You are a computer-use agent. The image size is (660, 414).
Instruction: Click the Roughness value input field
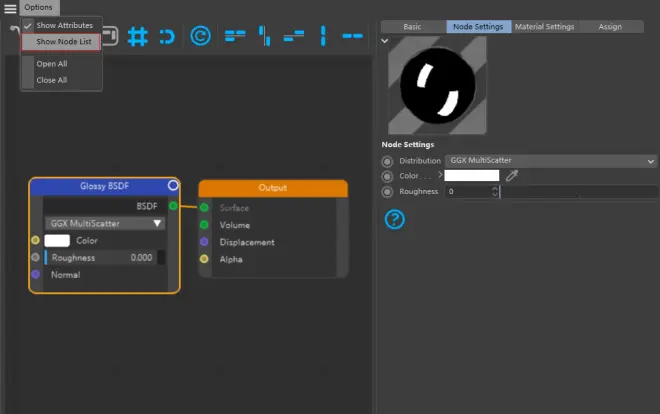(468, 192)
